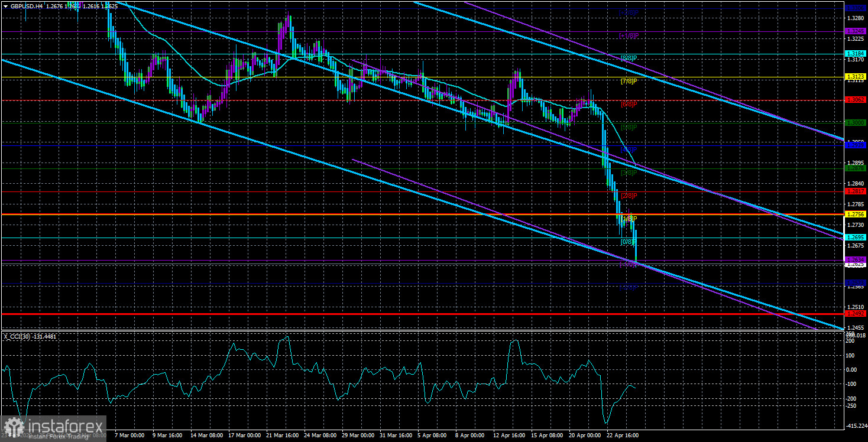This screenshot has width=868, height=442.
Task: Select the cyan 1.2695 price tag
Action: [x=856, y=238]
